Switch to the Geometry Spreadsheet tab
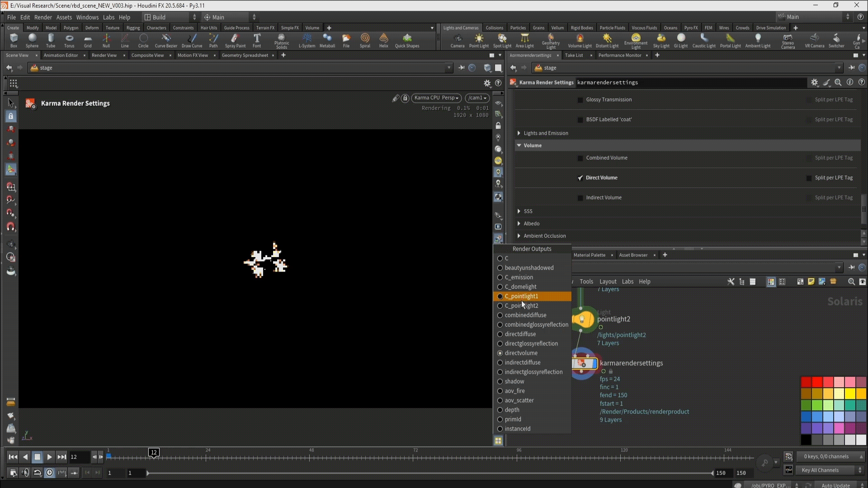 (245, 55)
